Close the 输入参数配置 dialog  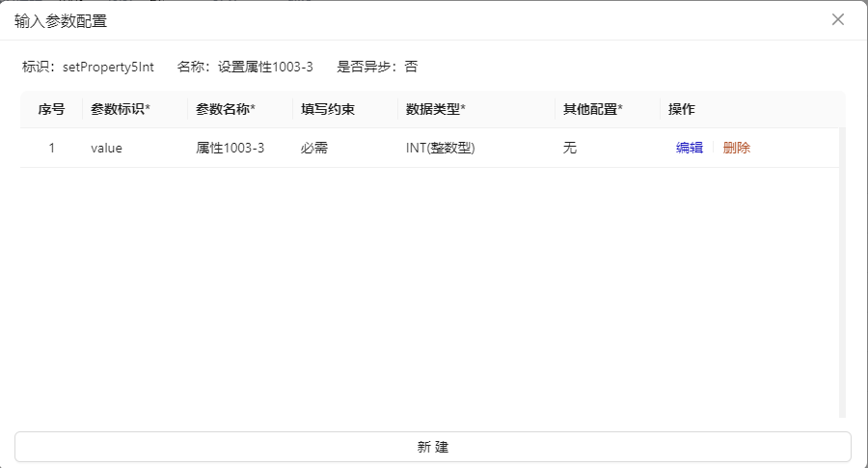coord(837,19)
